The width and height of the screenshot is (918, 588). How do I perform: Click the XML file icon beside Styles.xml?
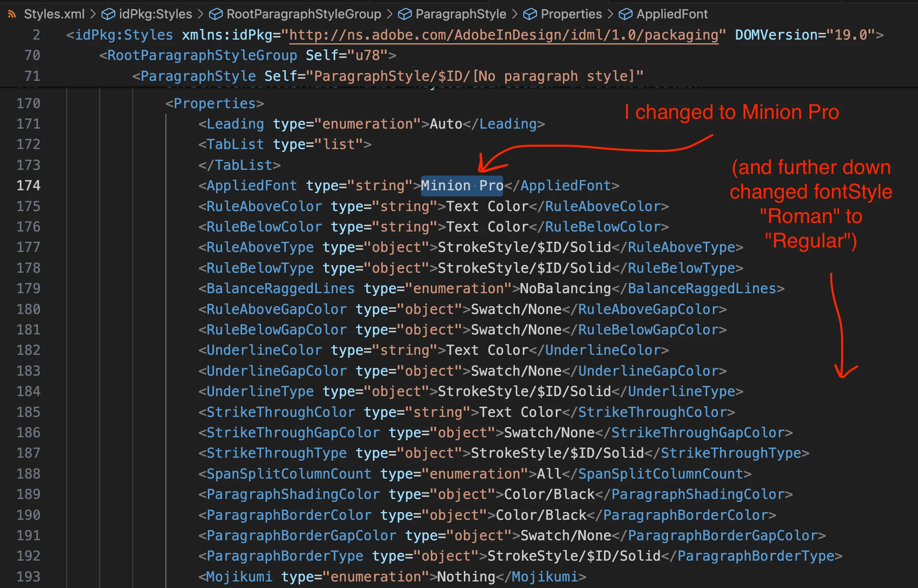(12, 14)
